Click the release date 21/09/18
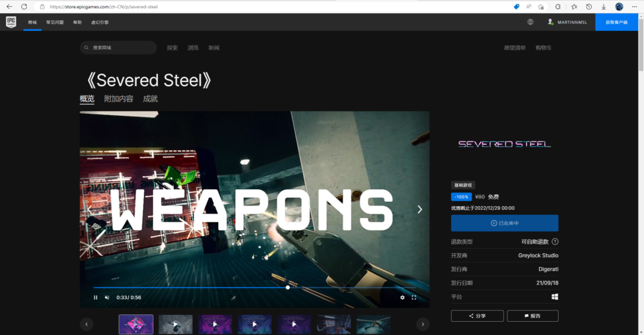Viewport: 644px width, 335px height. point(547,283)
